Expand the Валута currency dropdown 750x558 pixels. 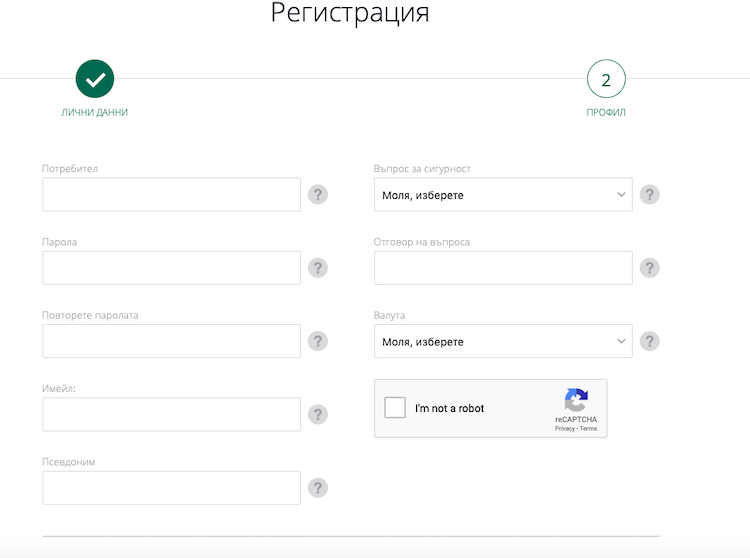[x=503, y=341]
